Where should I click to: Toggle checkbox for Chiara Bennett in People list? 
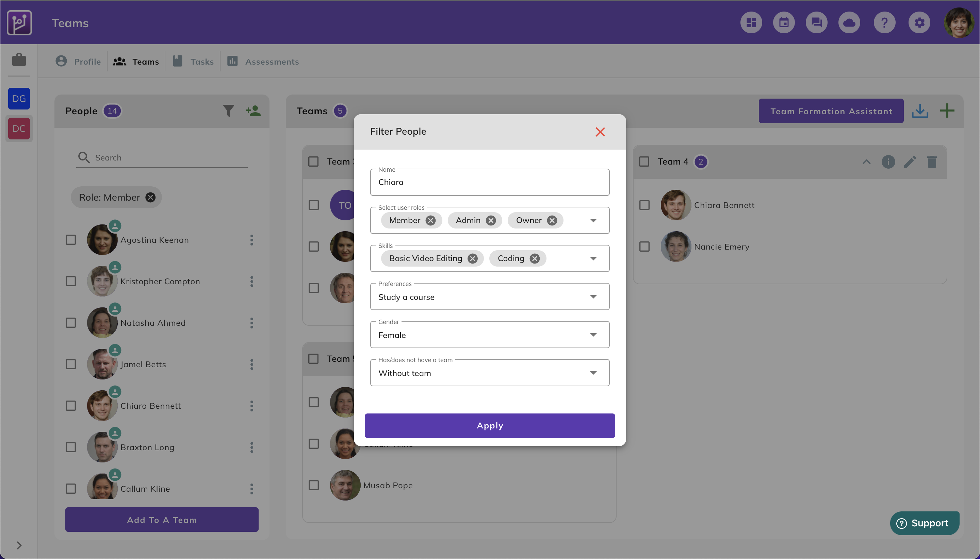coord(71,405)
